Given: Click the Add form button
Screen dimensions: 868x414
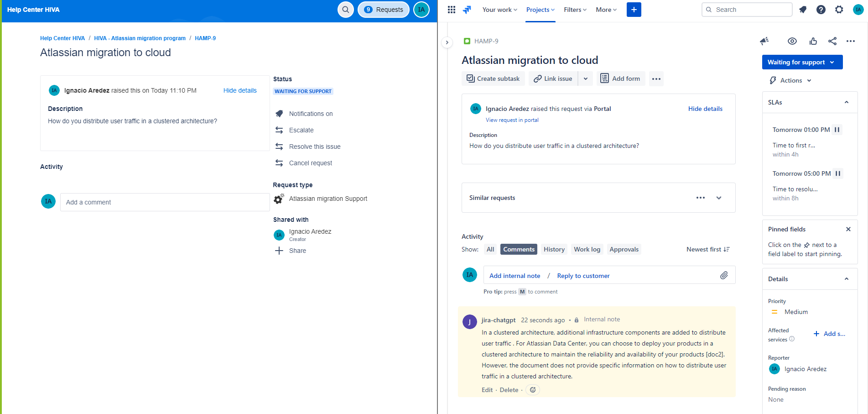Looking at the screenshot, I should click(621, 79).
